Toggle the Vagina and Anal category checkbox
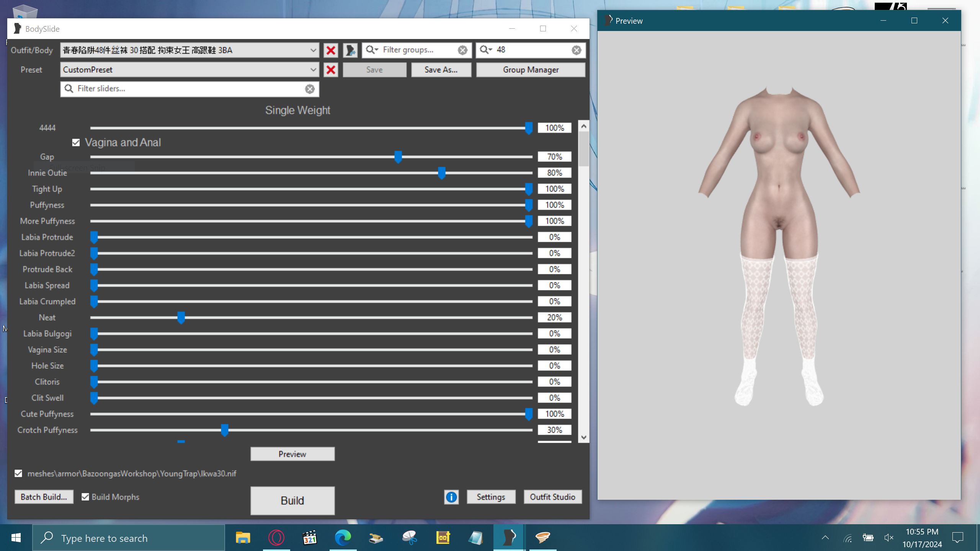This screenshot has height=551, width=980. [76, 143]
